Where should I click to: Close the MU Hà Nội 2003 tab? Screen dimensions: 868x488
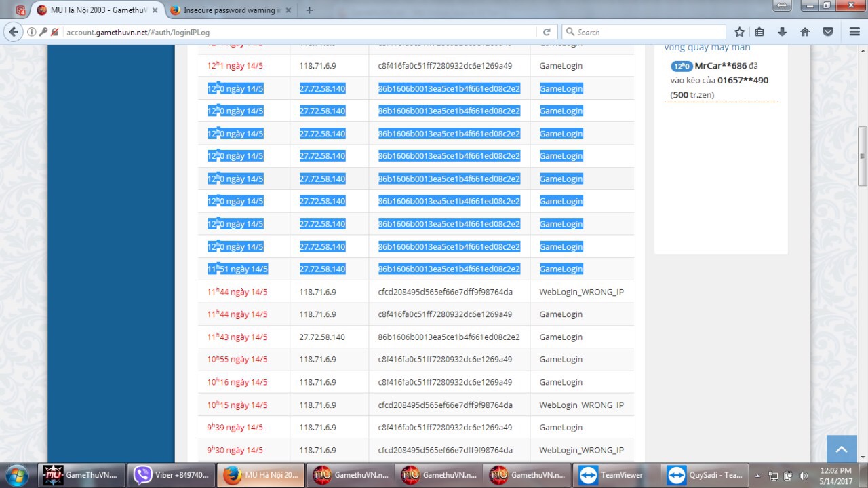(154, 10)
